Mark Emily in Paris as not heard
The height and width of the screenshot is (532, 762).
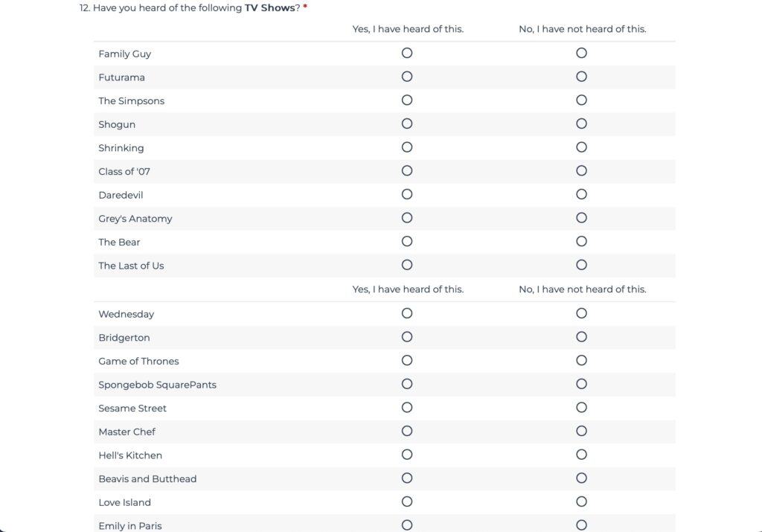581,525
